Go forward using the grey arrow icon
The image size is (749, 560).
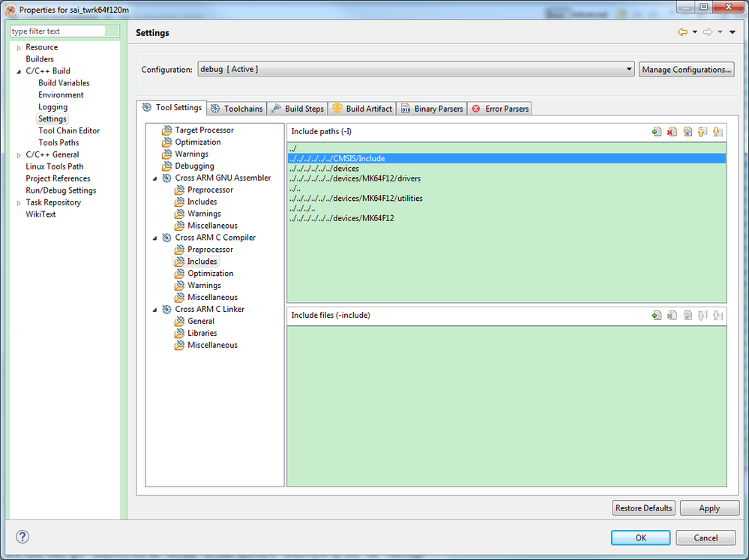[x=708, y=32]
